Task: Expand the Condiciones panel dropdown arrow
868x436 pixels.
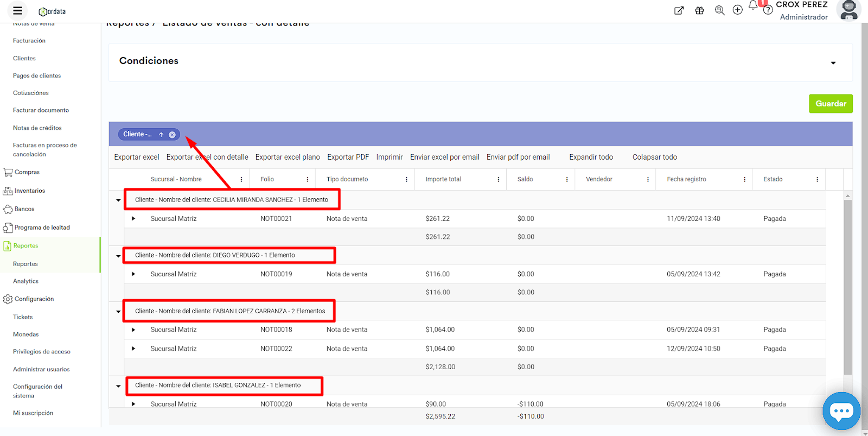Action: [x=833, y=63]
